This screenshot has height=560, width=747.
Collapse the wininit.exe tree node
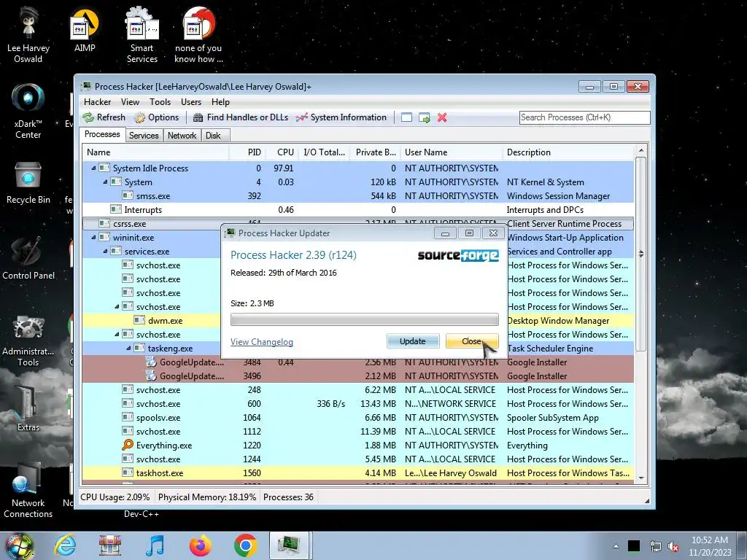click(94, 237)
